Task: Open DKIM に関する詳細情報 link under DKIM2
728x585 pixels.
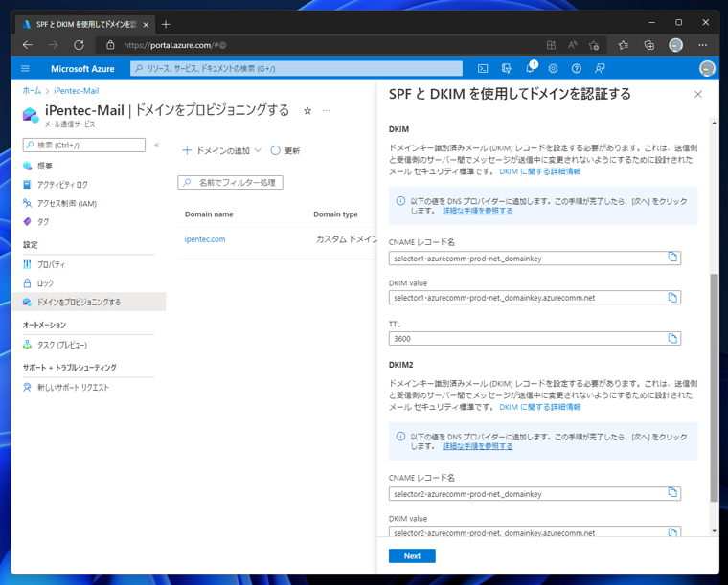Action: point(540,407)
